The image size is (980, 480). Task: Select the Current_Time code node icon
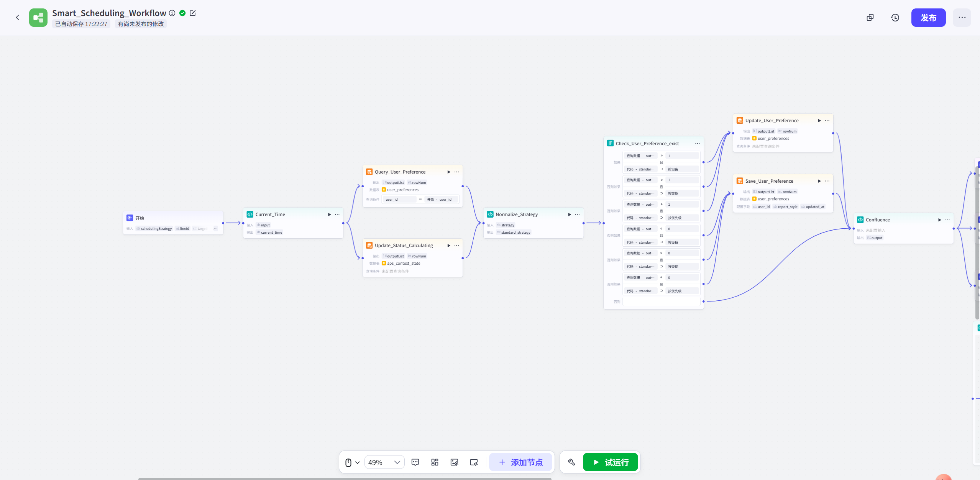tap(250, 215)
